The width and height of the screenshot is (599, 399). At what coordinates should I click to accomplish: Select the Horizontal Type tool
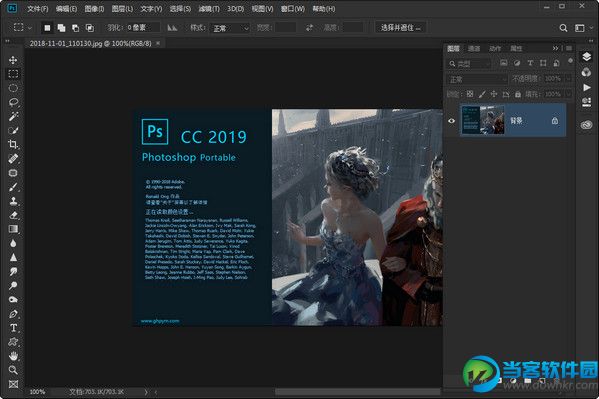click(x=13, y=328)
